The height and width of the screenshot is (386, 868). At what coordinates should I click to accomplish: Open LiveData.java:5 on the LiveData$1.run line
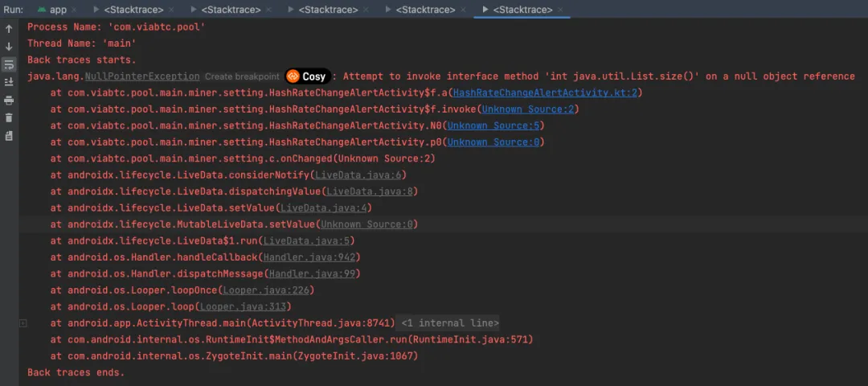(x=306, y=241)
